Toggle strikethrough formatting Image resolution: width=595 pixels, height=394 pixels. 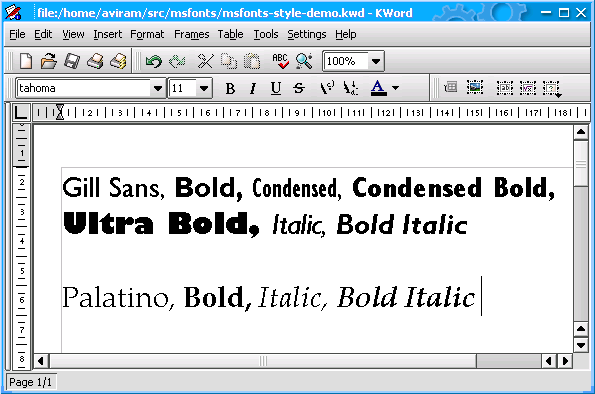[x=299, y=88]
